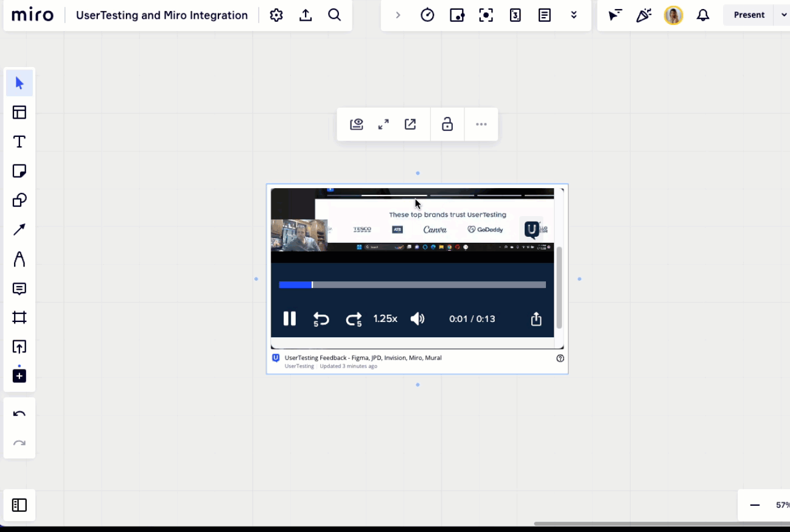
Task: Open notifications bell
Action: pyautogui.click(x=703, y=15)
